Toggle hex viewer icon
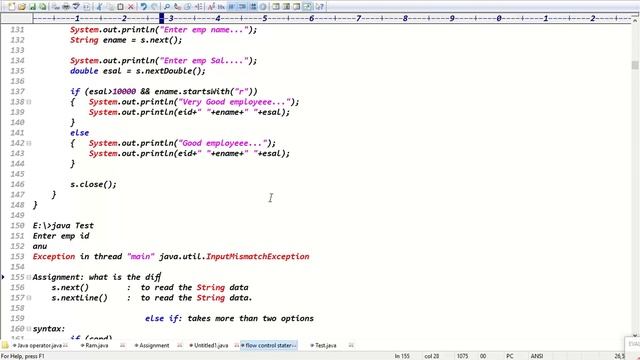 click(x=221, y=7)
